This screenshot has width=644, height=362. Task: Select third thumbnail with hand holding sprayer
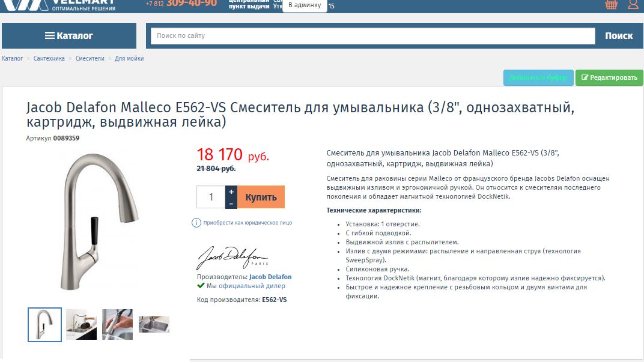pyautogui.click(x=118, y=324)
